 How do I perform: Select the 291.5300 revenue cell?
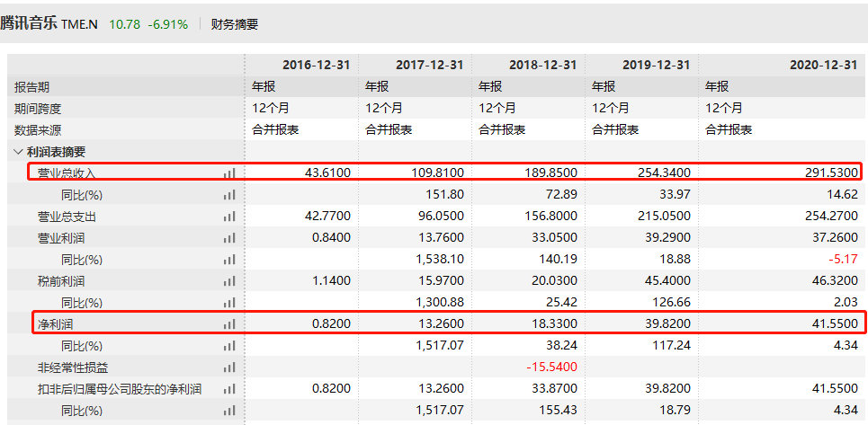824,173
